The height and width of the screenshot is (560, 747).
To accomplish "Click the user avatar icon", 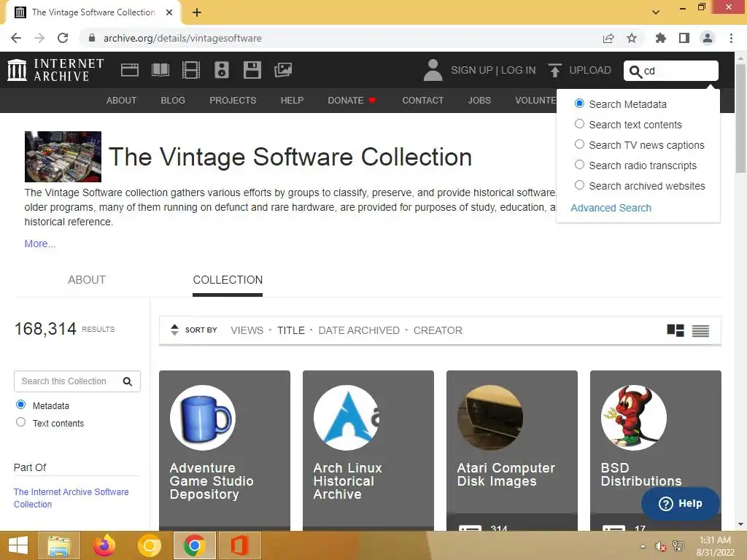I will (x=433, y=70).
